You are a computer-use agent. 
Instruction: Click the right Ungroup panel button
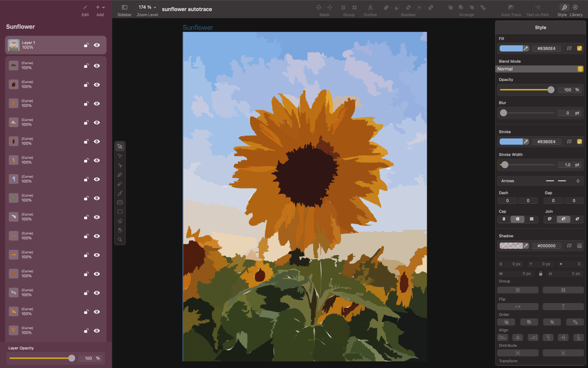(563, 290)
